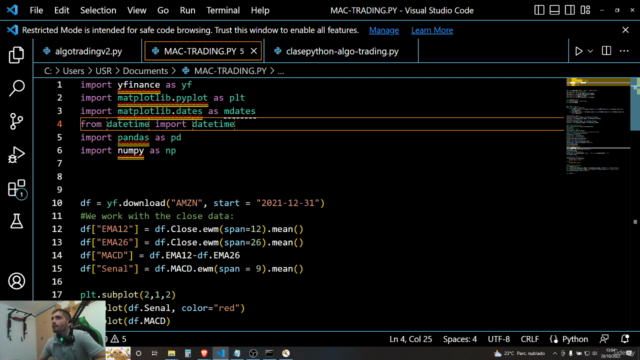Open Brave browser from Windows taskbar
640x360 pixels.
204,353
